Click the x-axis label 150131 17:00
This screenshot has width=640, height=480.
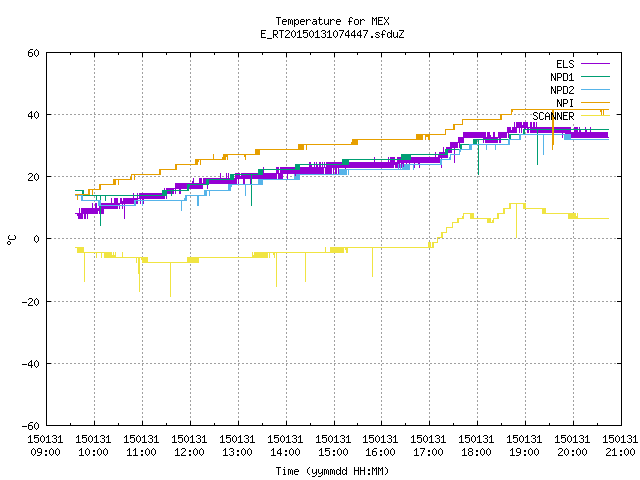428,446
